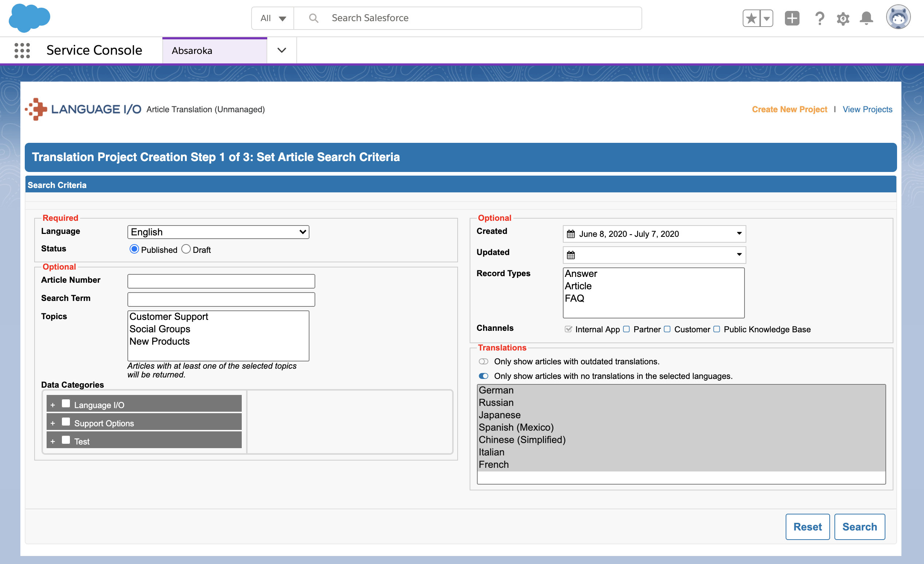Image resolution: width=924 pixels, height=564 pixels.
Task: Open the Language dropdown showing English
Action: (218, 232)
